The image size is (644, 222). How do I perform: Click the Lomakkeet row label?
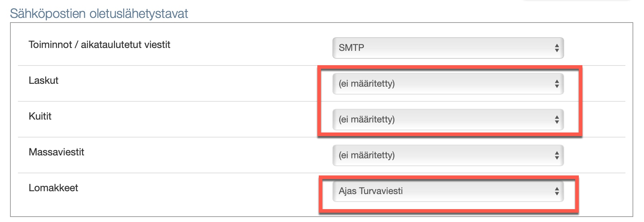53,188
